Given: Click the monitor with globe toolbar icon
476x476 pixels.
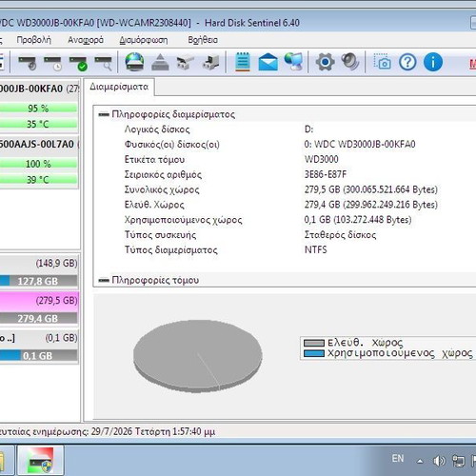Looking at the screenshot, I should coord(293,62).
